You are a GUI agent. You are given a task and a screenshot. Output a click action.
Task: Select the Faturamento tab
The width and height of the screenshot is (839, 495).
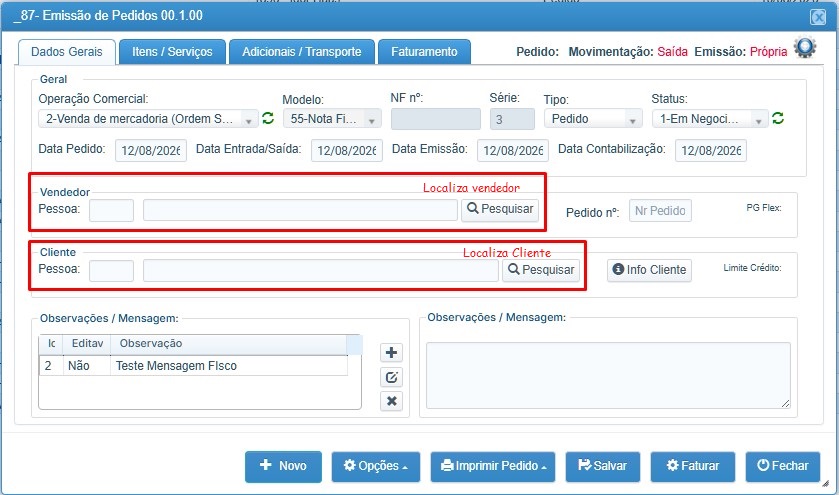point(424,52)
